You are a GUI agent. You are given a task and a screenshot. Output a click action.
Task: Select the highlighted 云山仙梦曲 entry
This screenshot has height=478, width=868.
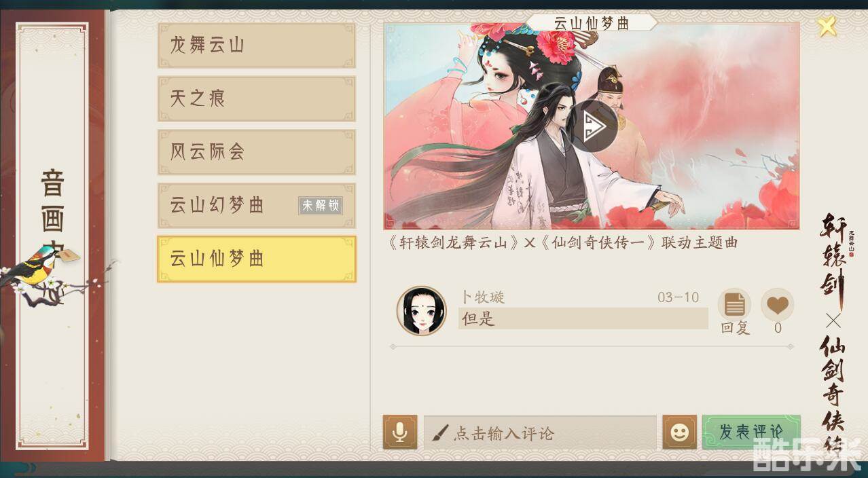(257, 259)
